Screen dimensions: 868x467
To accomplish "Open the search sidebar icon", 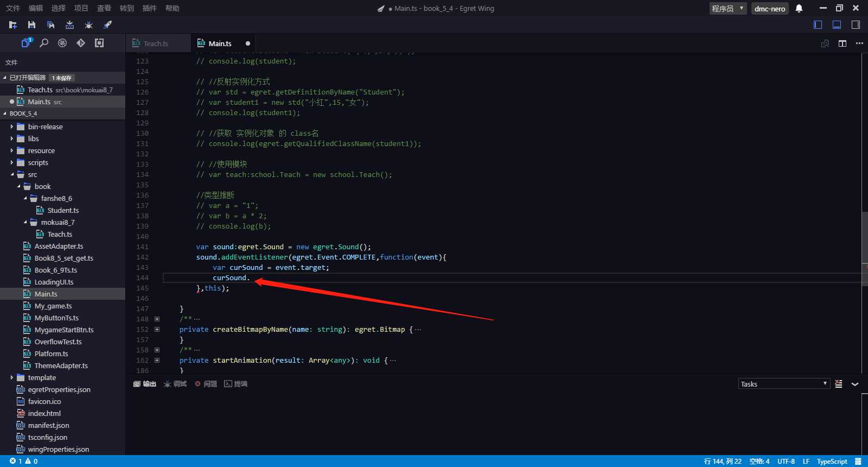I will [x=44, y=43].
